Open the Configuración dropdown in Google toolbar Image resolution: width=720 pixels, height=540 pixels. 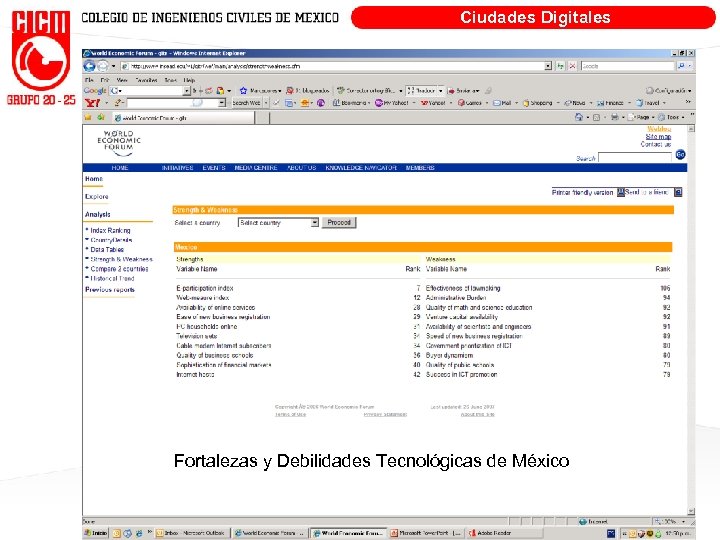(668, 90)
